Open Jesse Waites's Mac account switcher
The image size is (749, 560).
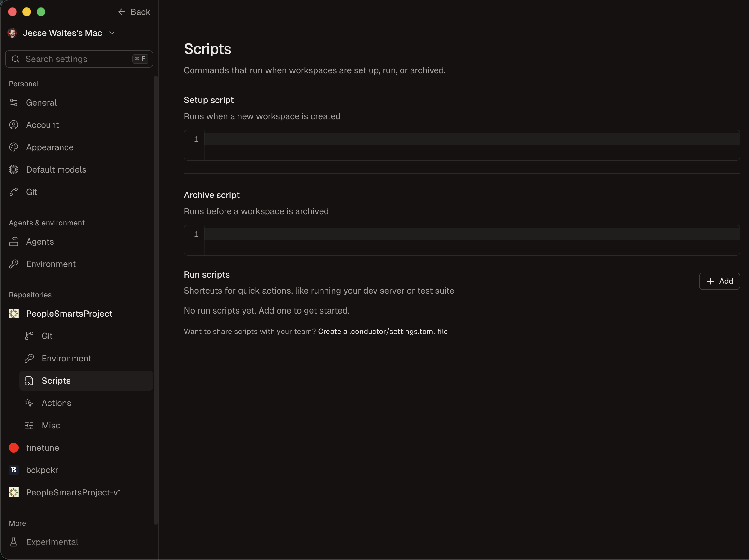(x=61, y=33)
